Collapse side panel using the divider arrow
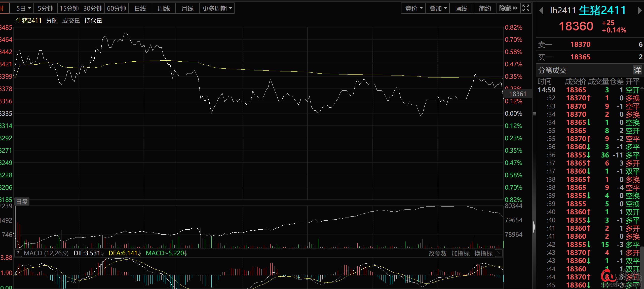 (x=534, y=227)
